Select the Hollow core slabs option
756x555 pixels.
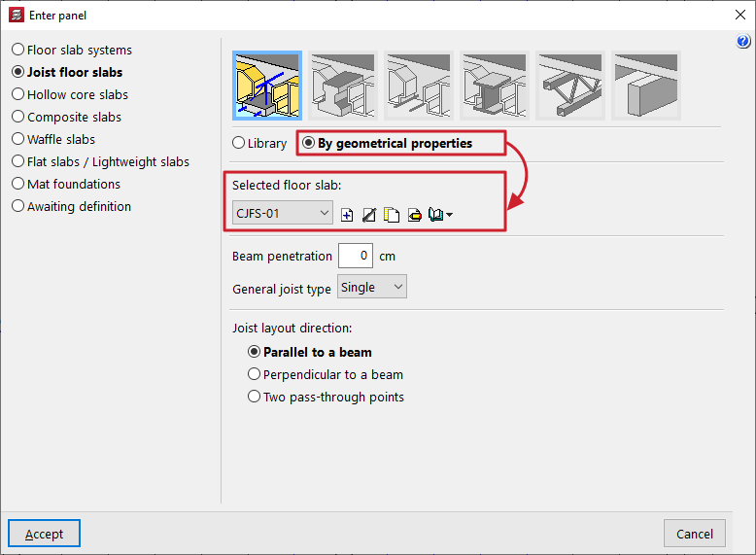tap(70, 94)
